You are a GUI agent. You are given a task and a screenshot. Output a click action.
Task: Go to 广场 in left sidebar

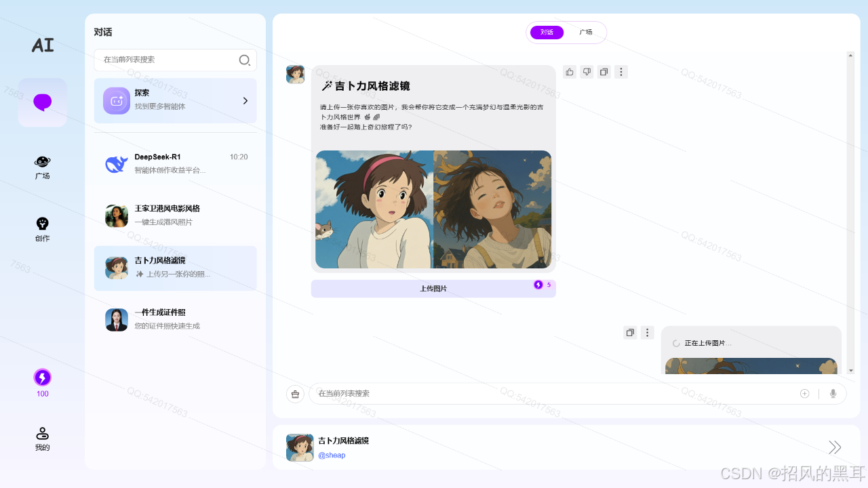coord(42,167)
